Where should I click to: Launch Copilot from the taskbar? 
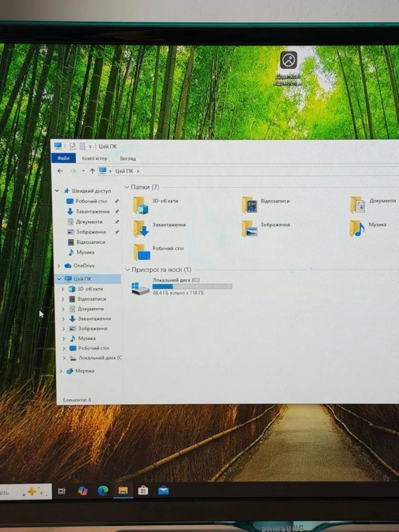(82, 491)
